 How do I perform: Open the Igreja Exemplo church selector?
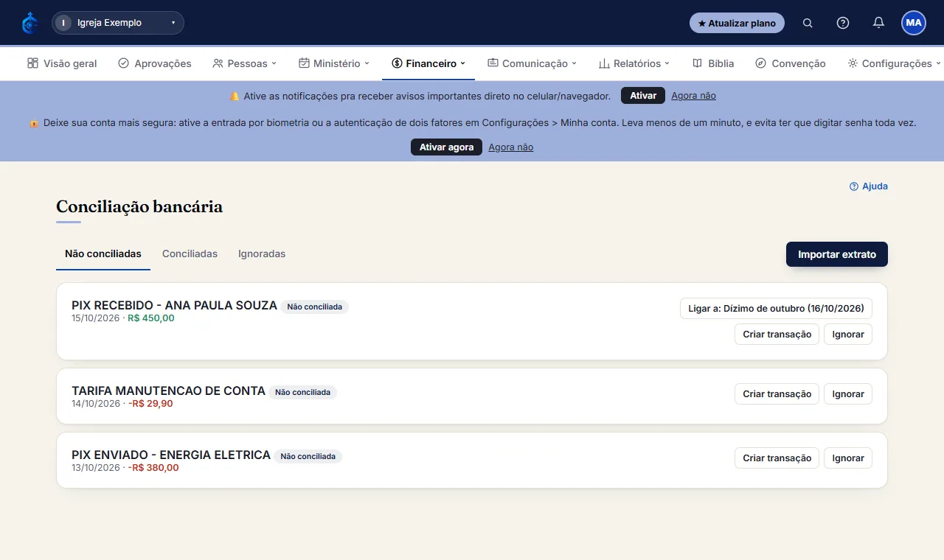click(x=118, y=23)
